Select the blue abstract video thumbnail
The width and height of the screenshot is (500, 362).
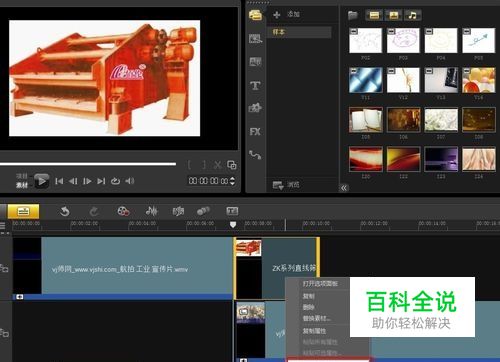(366, 80)
